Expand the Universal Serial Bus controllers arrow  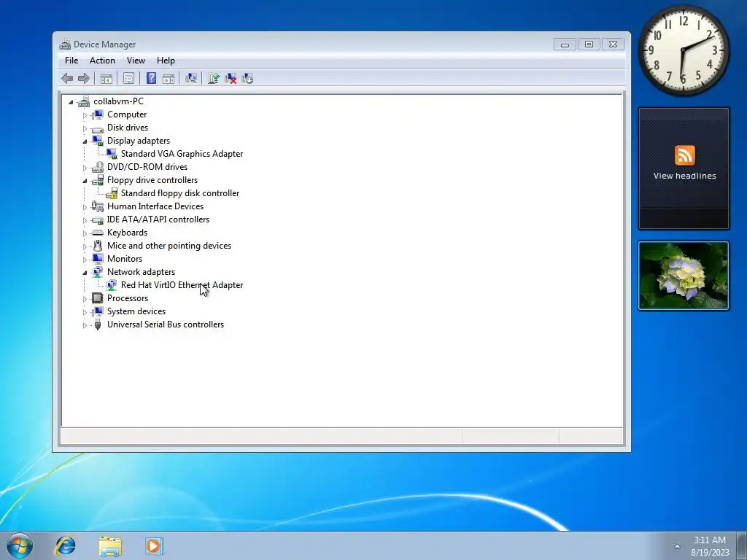(x=85, y=325)
